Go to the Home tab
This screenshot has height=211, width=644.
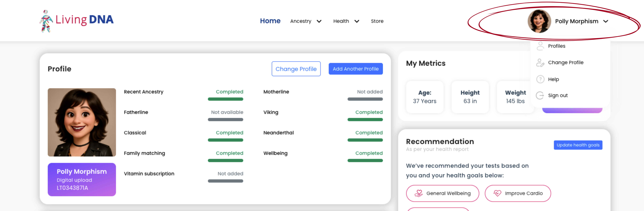(270, 21)
